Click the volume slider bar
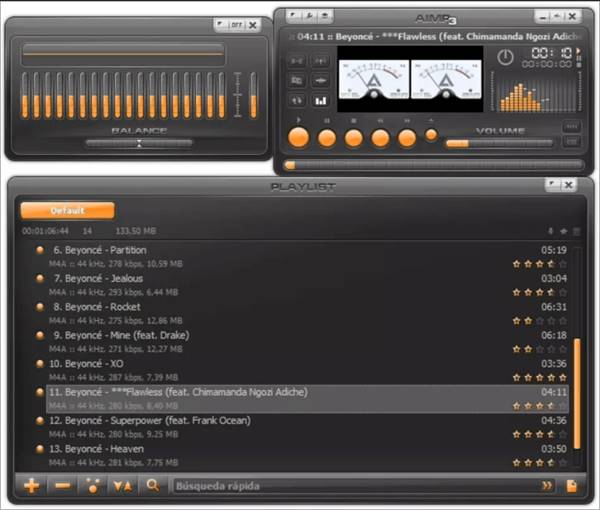Viewport: 600px width, 510px height. 498,143
